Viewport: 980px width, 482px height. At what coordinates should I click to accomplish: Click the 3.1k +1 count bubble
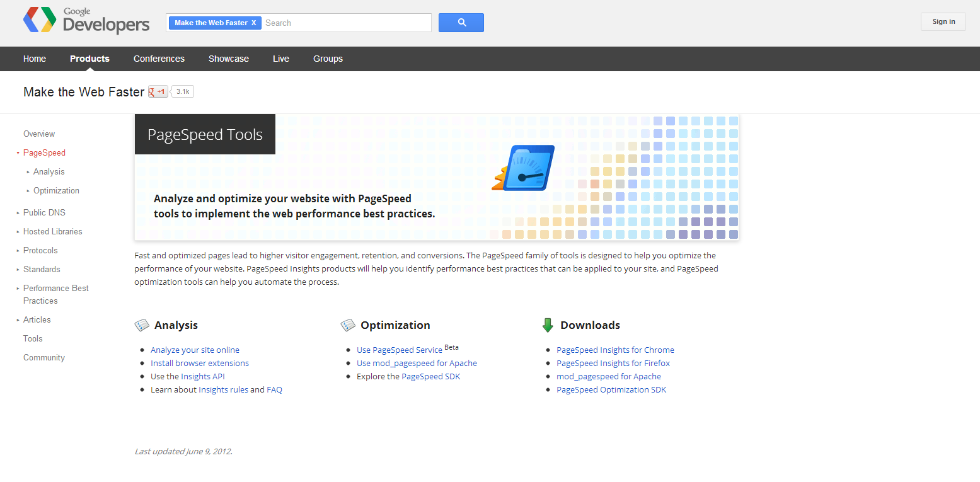click(x=183, y=92)
